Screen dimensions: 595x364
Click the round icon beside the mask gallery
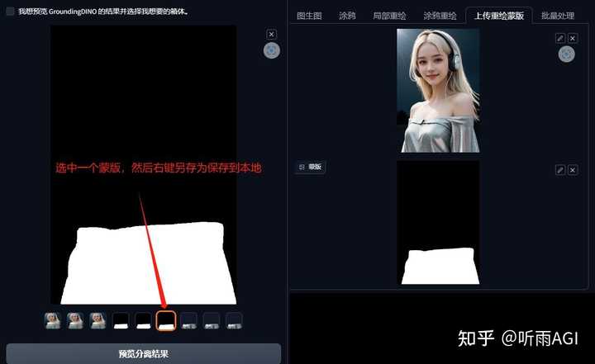[272, 50]
